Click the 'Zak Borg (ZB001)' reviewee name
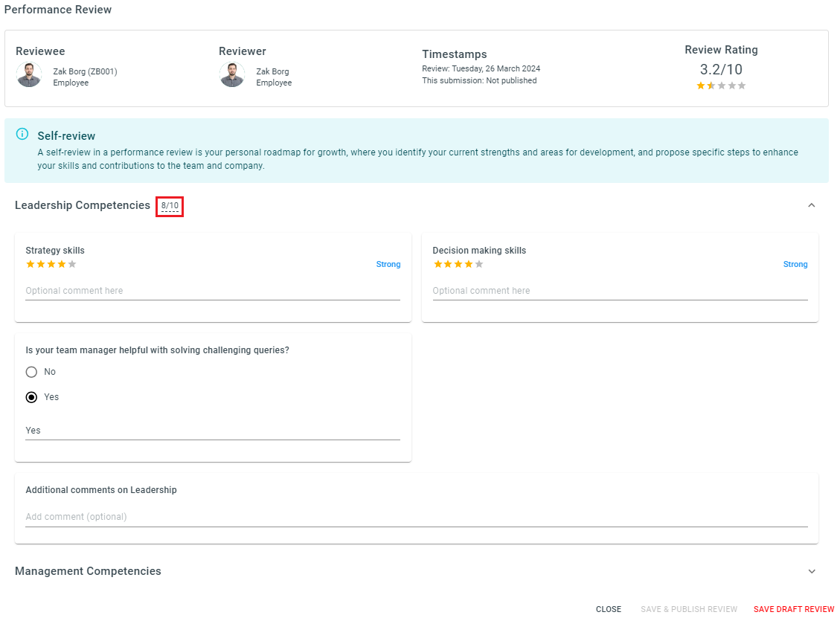The height and width of the screenshot is (618, 840). pyautogui.click(x=85, y=71)
